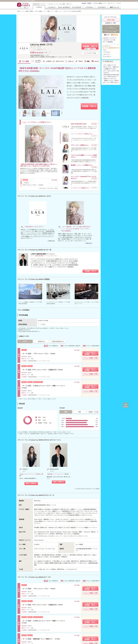Viewport: 138px width, 644px height.
Task: Click the question mark icon beside the rating
Action: pyautogui.click(x=49, y=52)
